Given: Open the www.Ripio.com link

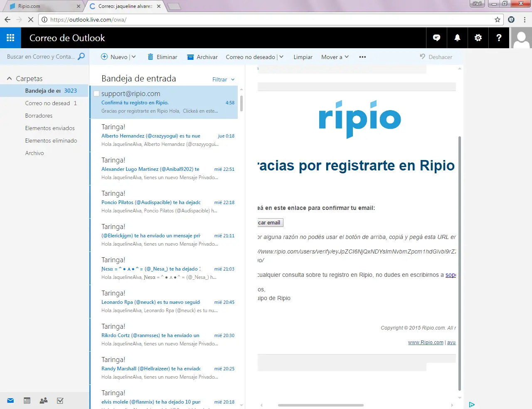Looking at the screenshot, I should click(x=426, y=342).
